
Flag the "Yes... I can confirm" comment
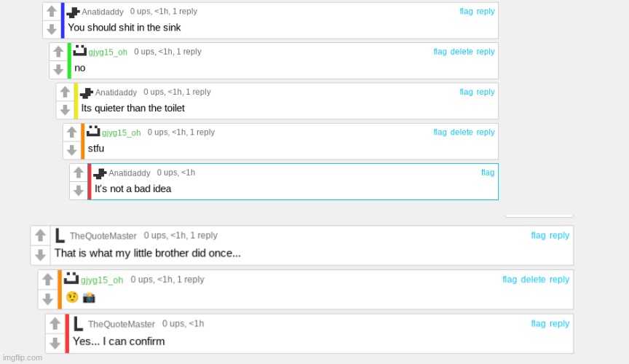(538, 323)
